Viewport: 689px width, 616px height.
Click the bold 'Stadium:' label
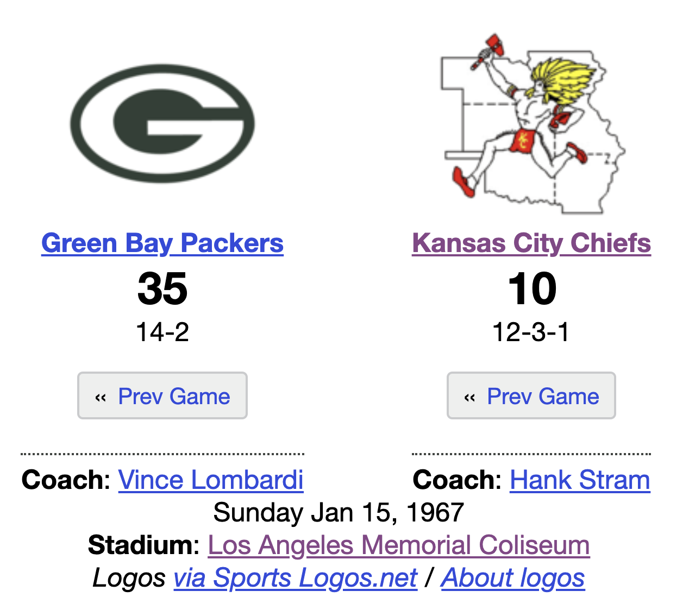point(144,545)
